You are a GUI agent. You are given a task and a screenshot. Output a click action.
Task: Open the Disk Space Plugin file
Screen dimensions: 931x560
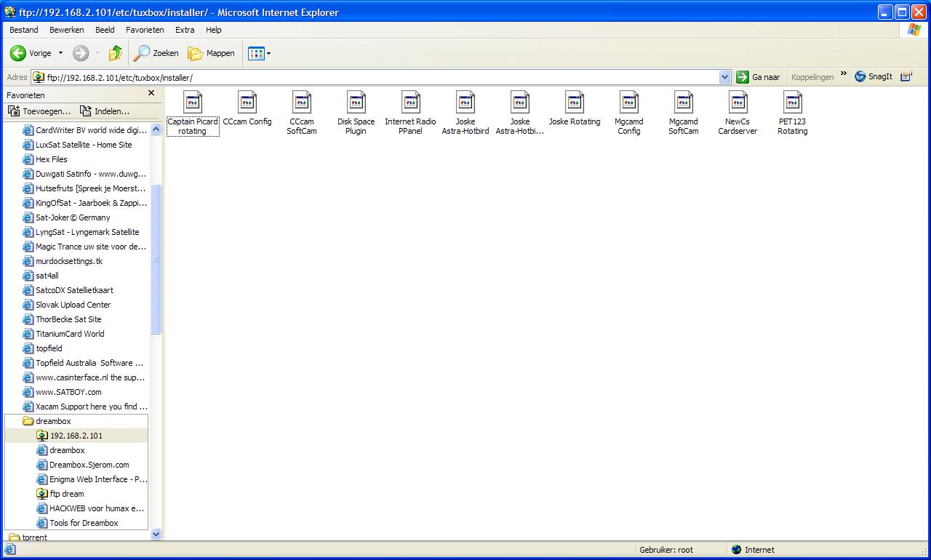tap(356, 103)
